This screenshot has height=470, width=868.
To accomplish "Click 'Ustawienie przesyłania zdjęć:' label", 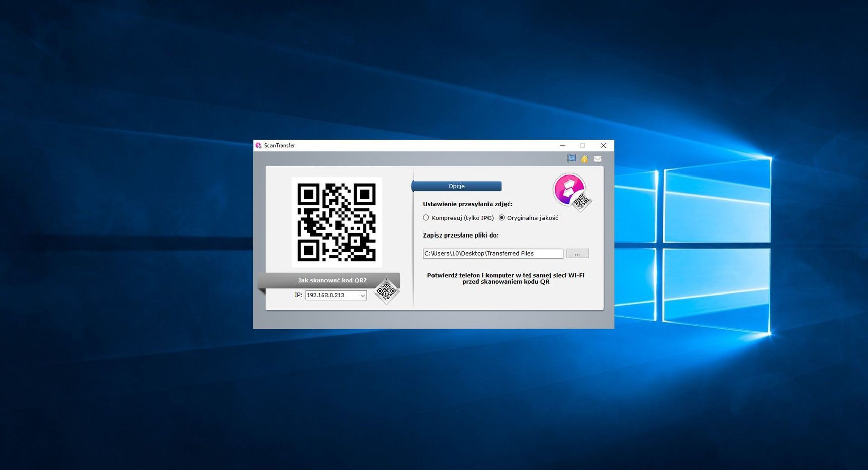I will [x=468, y=204].
